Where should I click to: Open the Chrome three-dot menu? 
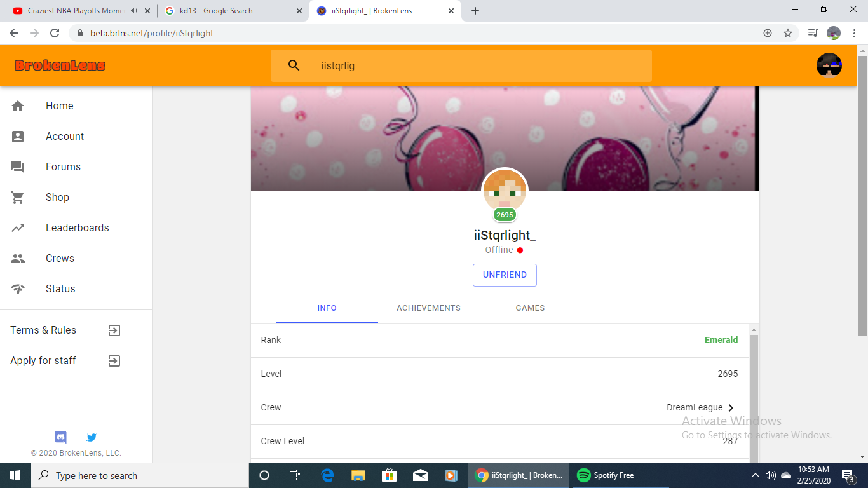coord(855,33)
